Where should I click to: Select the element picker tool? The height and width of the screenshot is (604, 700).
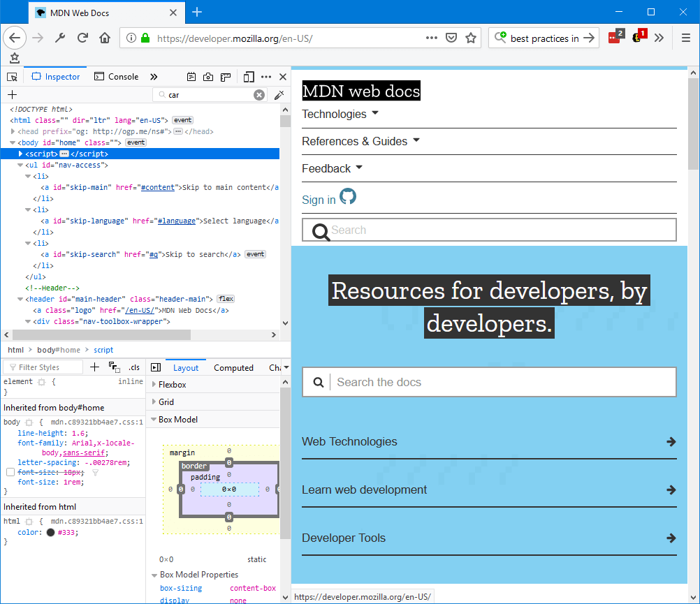12,77
